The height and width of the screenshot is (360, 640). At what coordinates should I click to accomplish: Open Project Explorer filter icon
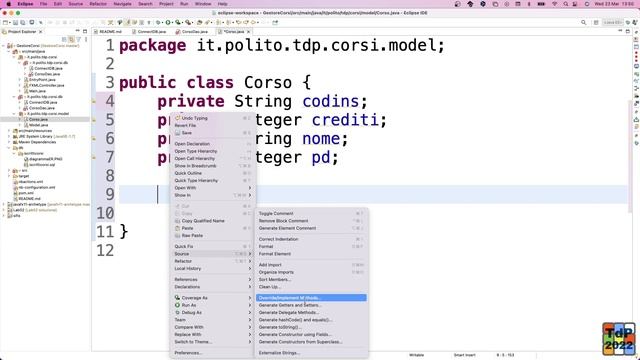79,40
